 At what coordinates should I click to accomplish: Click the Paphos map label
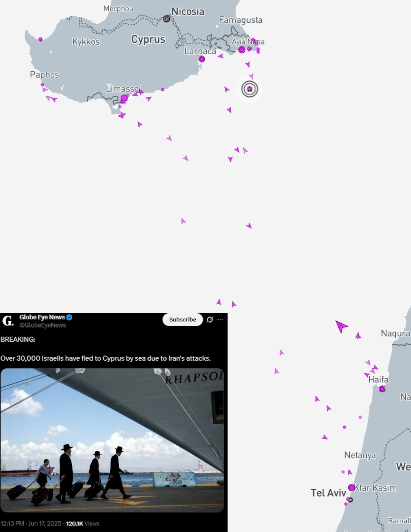pos(45,75)
